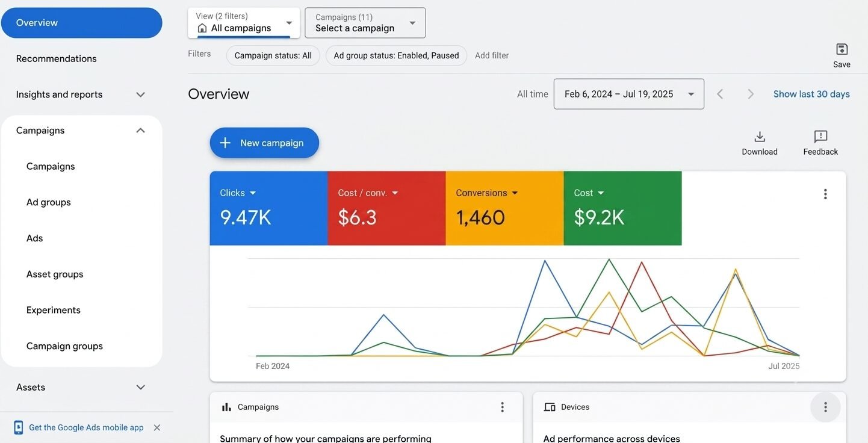Select the blue Clicks scorecard tile
The width and height of the screenshot is (868, 443).
tap(268, 208)
